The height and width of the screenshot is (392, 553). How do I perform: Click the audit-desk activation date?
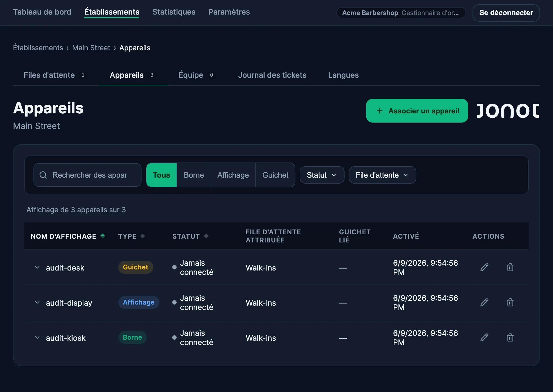pos(426,268)
